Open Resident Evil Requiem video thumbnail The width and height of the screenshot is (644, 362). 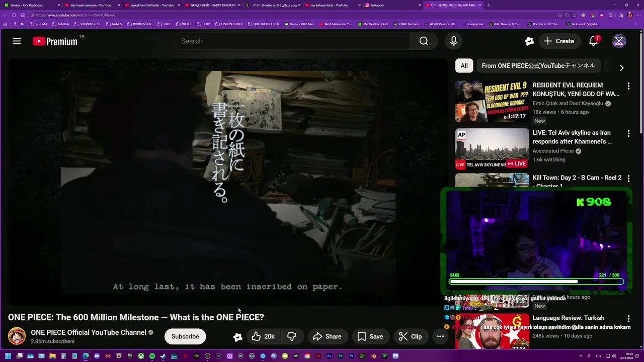492,102
